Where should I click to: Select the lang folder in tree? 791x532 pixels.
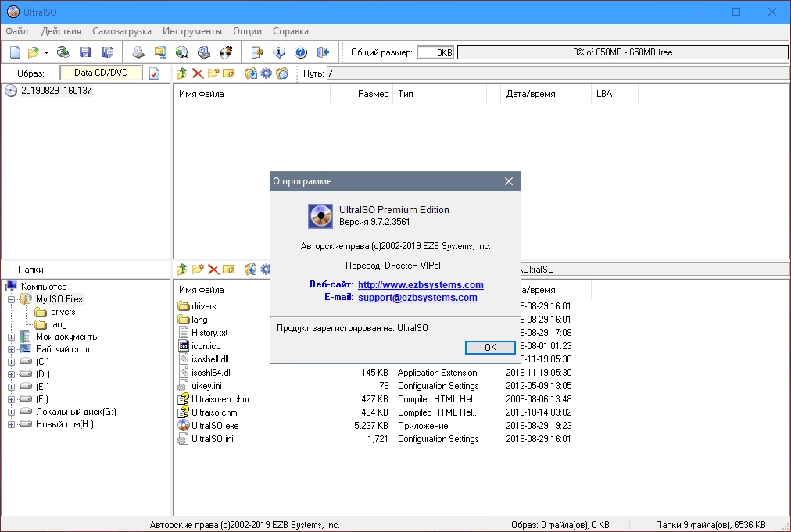point(59,324)
